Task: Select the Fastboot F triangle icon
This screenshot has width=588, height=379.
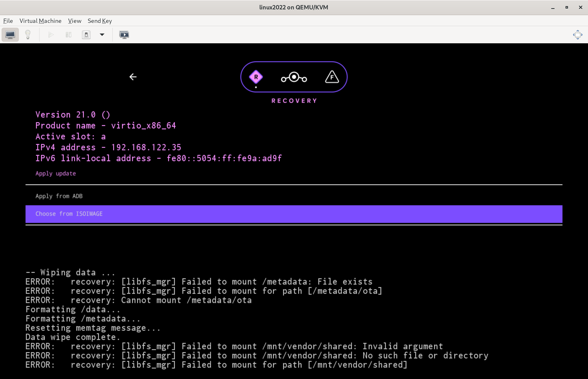Action: pyautogui.click(x=332, y=77)
